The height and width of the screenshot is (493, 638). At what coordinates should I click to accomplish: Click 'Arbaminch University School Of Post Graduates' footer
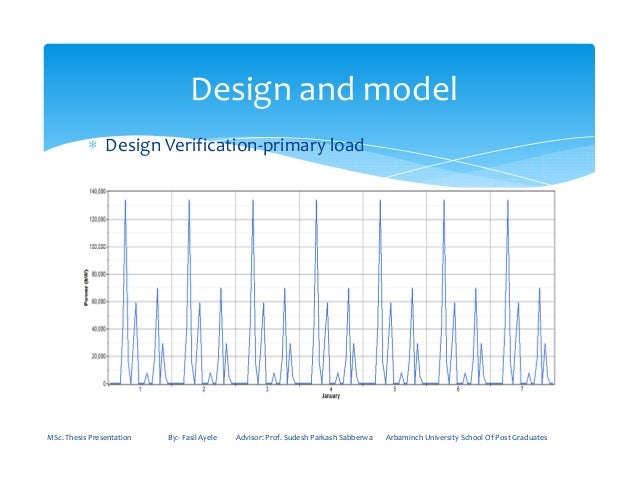click(x=466, y=438)
